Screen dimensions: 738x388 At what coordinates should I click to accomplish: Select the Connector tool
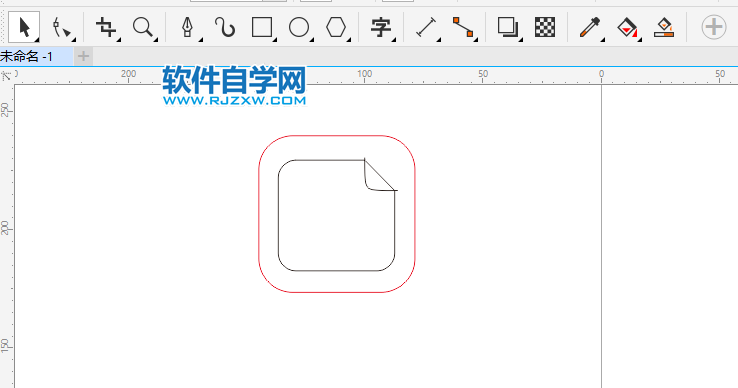pyautogui.click(x=463, y=27)
